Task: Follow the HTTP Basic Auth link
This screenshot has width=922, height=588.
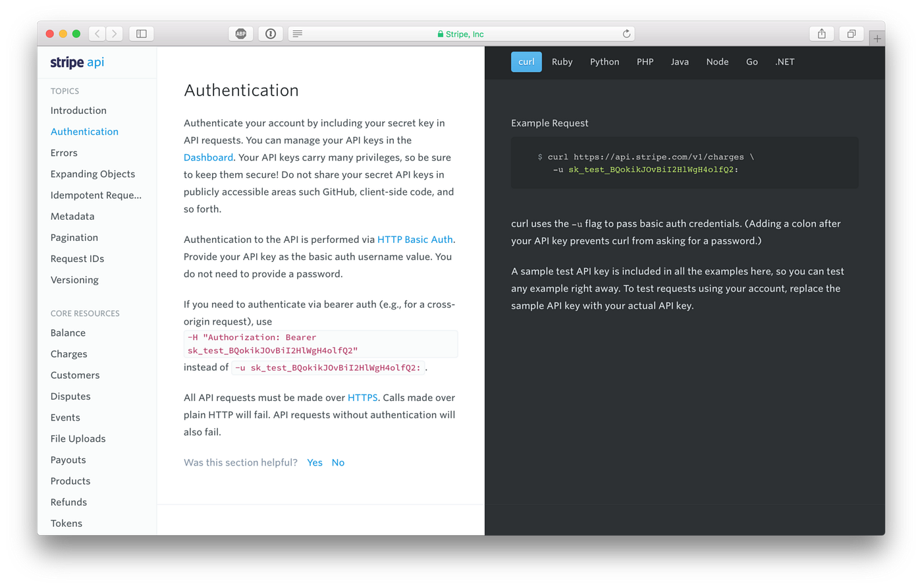Action: pyautogui.click(x=415, y=240)
